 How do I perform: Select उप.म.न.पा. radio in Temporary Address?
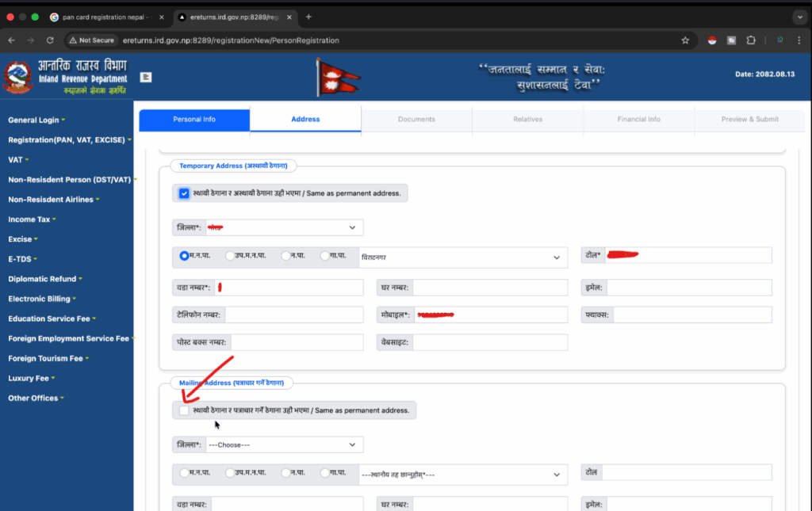230,256
